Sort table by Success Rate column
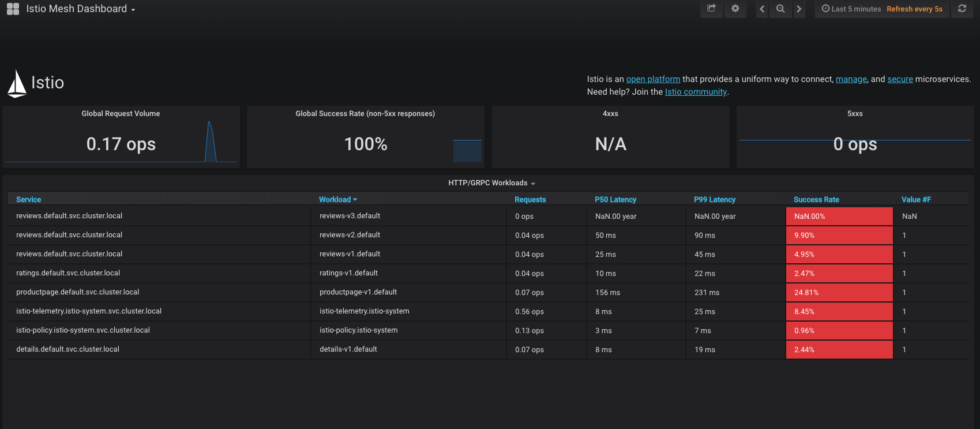 (816, 200)
